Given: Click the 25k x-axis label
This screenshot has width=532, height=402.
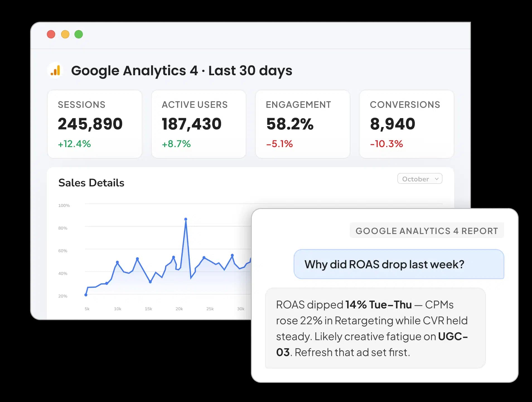Looking at the screenshot, I should pyautogui.click(x=210, y=309).
